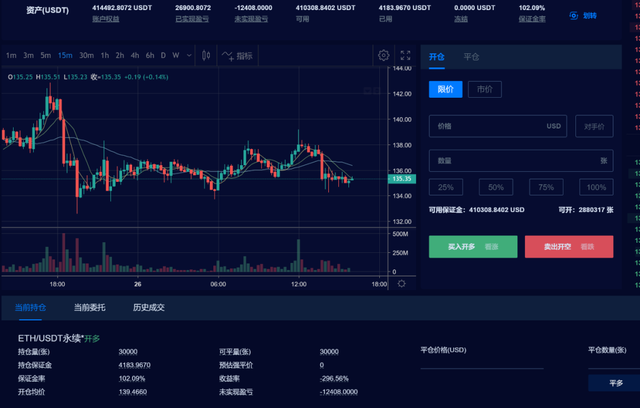Viewport: 640px width, 408px height.
Task: Open the 指标 indicators menu
Action: point(237,55)
